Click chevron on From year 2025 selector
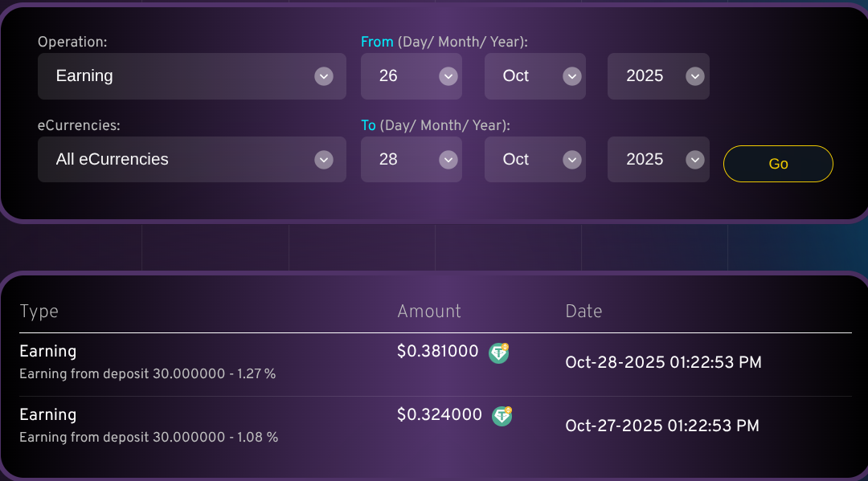Screen dimensions: 868x481 (695, 76)
